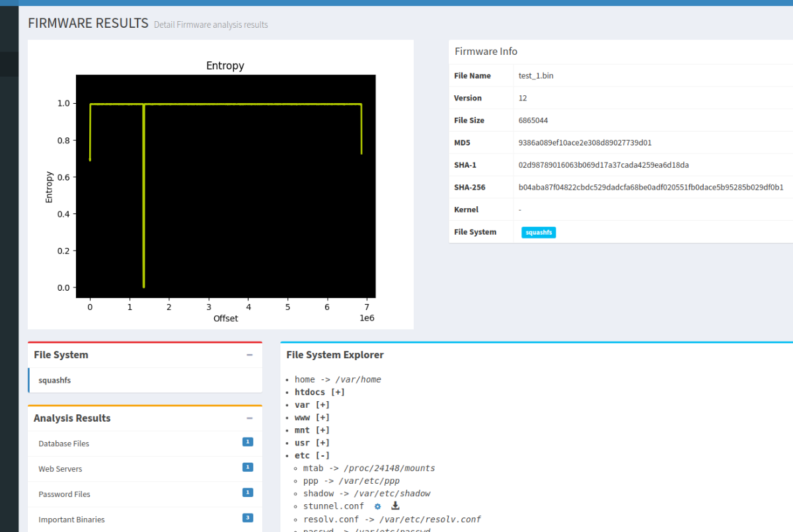
Task: Collapse the File System panel
Action: (249, 355)
